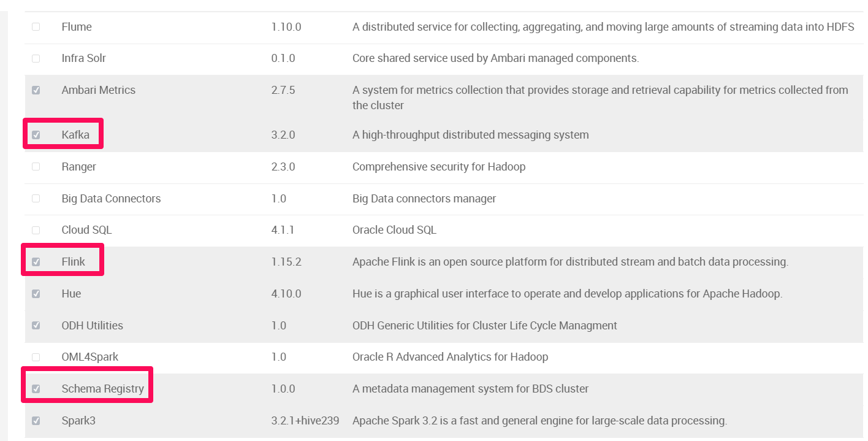
Task: Uncheck the Hue service checkbox
Action: pyautogui.click(x=36, y=294)
